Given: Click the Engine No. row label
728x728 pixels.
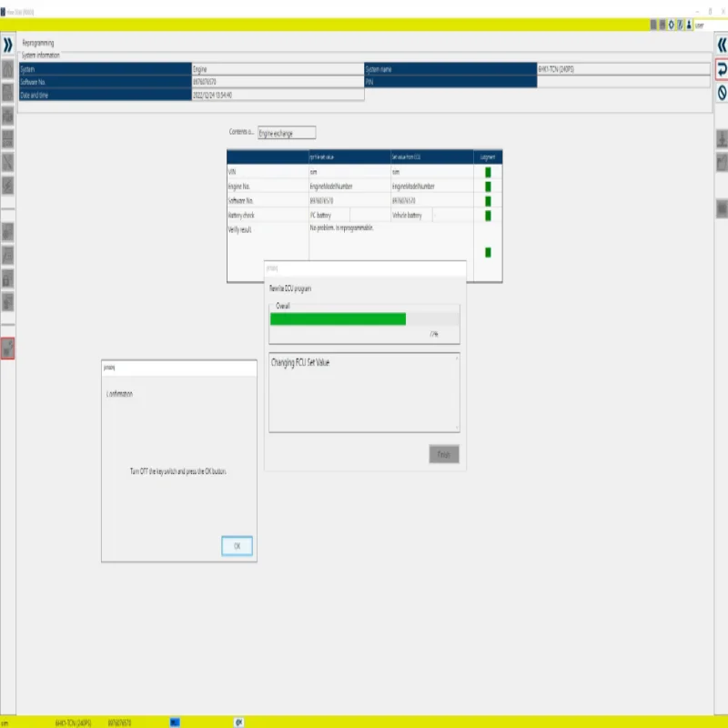Looking at the screenshot, I should tap(239, 187).
